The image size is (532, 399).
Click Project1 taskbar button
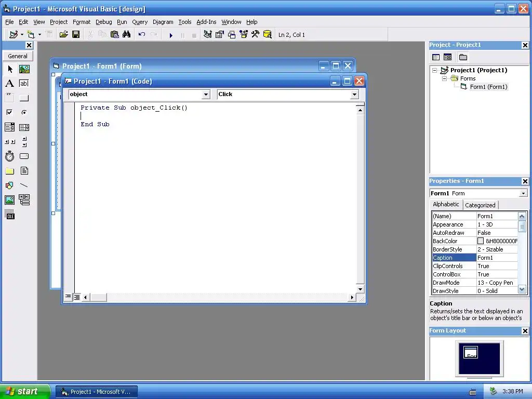point(97,392)
